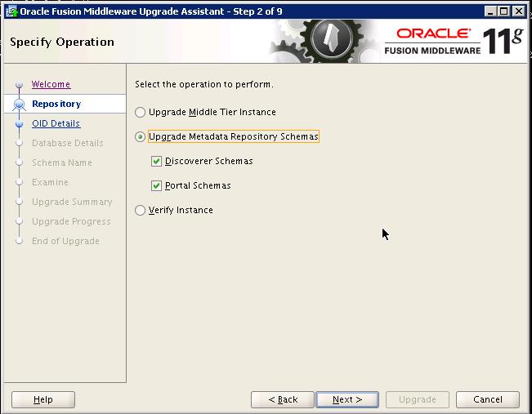The height and width of the screenshot is (414, 532).
Task: Click the OID Details step bullet icon
Action: pos(20,124)
